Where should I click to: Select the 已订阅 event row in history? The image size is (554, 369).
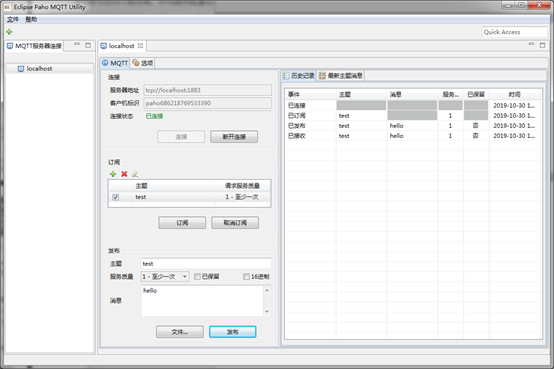click(x=413, y=116)
